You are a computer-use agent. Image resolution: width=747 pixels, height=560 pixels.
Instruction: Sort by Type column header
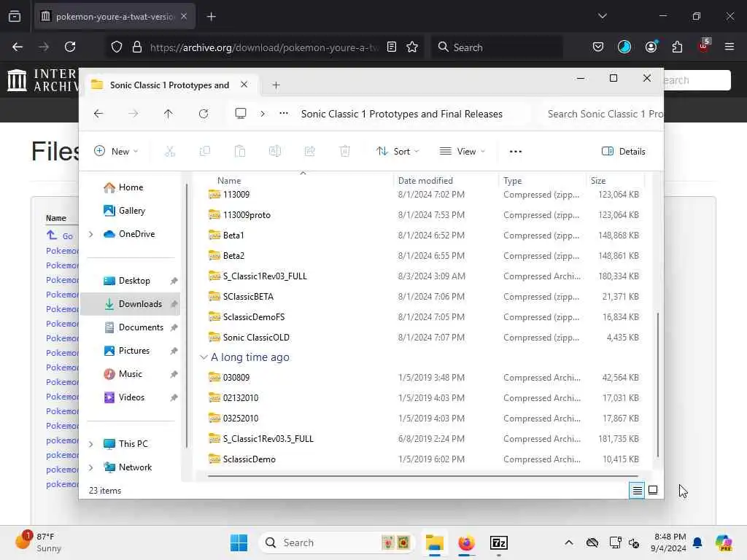coord(512,181)
